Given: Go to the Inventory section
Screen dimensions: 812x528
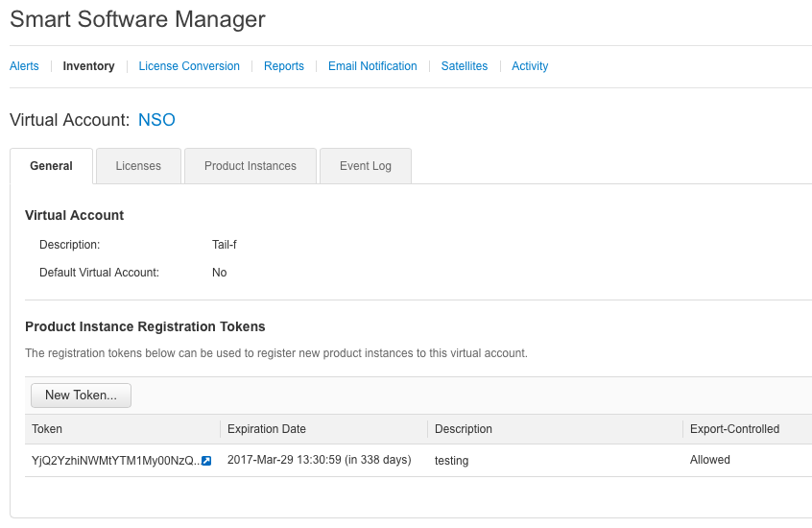Looking at the screenshot, I should point(88,66).
